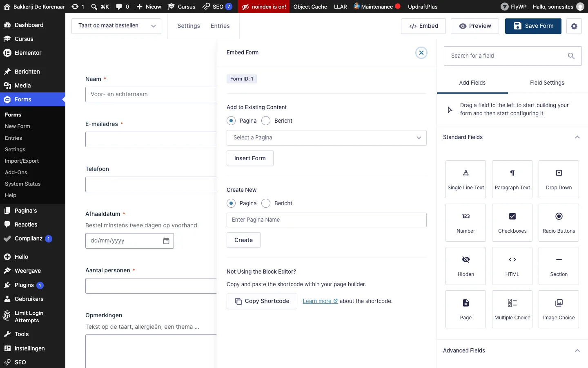Screen dimensions: 588x368
Task: Add a Section field
Action: [x=559, y=266]
